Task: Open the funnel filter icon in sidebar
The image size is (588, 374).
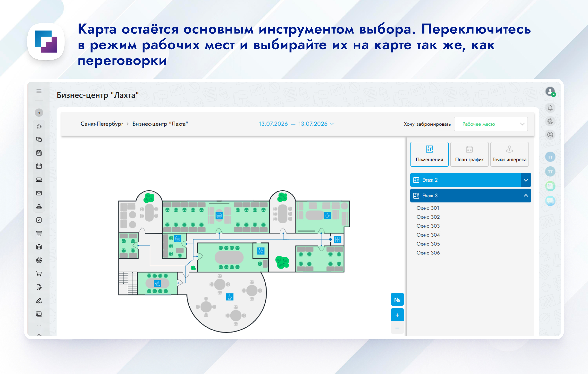Action: (x=39, y=234)
